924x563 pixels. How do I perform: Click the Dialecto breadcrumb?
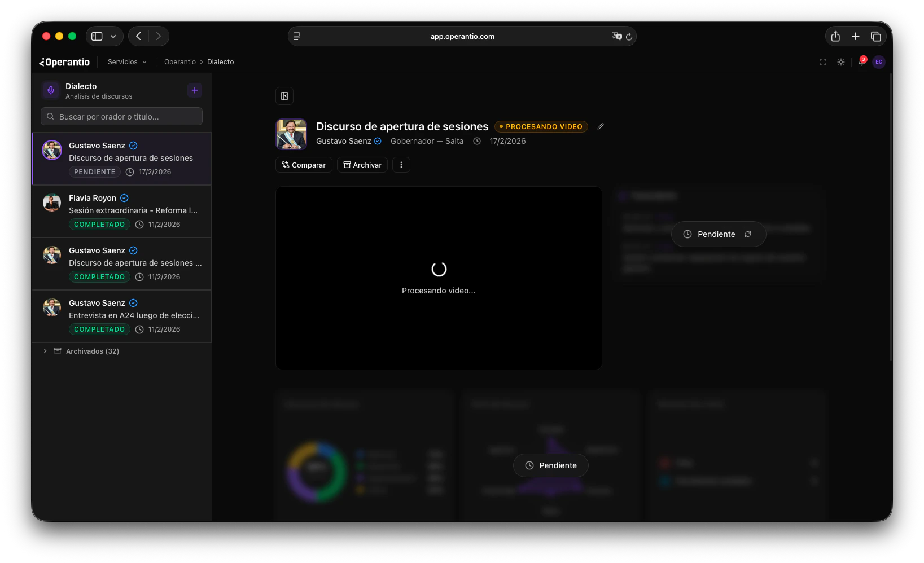(x=220, y=62)
